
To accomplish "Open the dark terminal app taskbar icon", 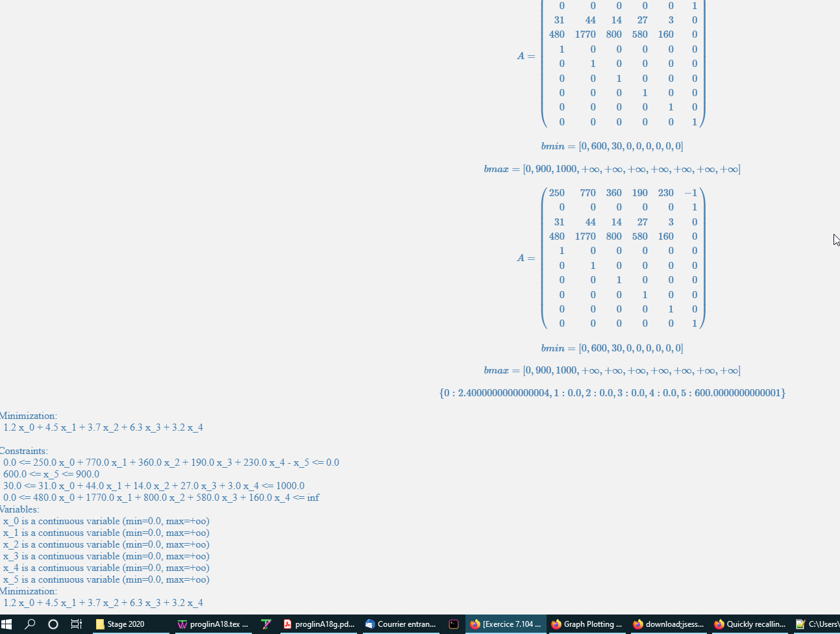I will coord(454,624).
